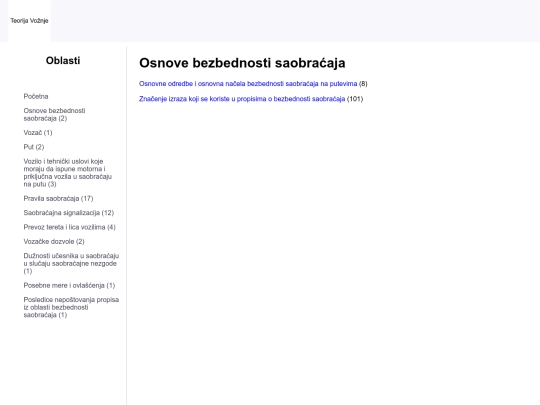Open Pravila saobraćaja (17) category
Image resolution: width=540 pixels, height=405 pixels.
coord(58,198)
